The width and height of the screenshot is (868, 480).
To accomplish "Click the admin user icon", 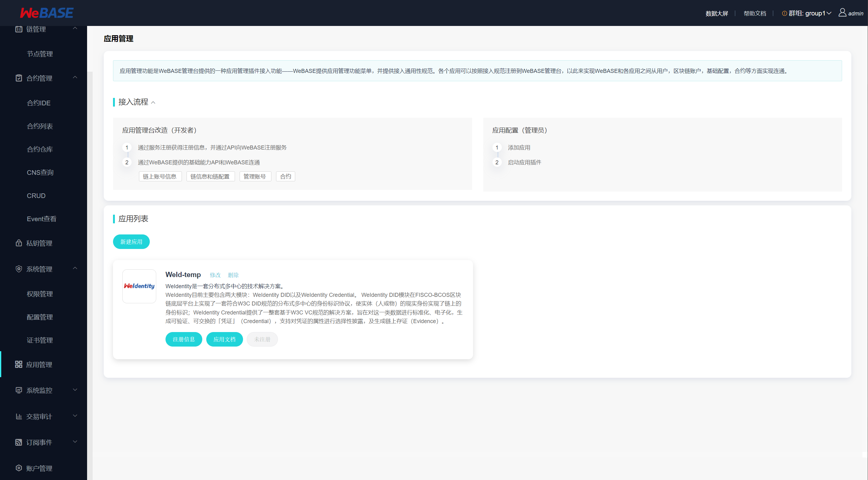I will (842, 13).
